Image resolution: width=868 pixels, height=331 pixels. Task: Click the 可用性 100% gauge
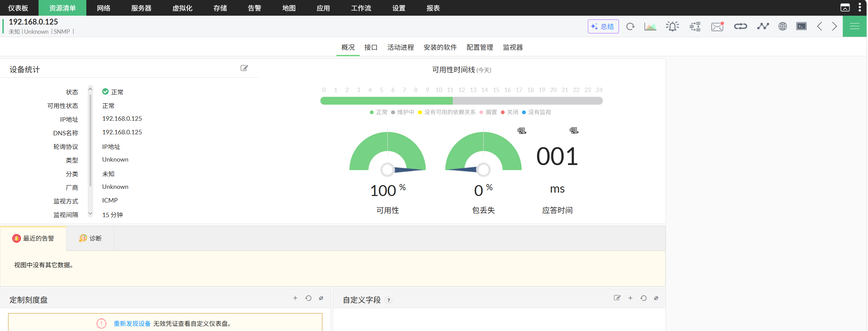coord(387,151)
